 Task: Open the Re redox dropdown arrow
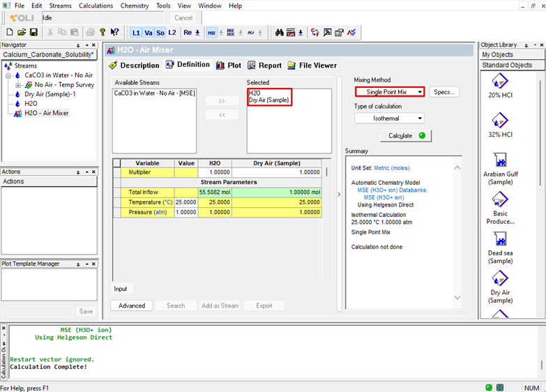coord(197,33)
